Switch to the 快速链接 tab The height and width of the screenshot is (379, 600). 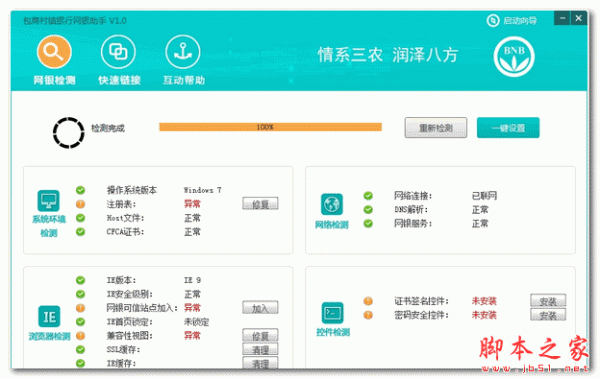tap(119, 60)
